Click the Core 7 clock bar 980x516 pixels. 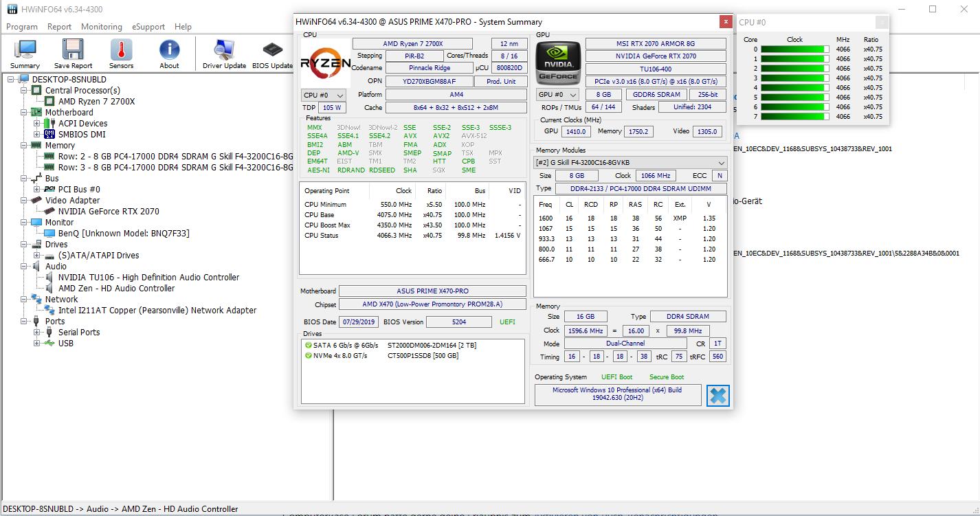795,117
